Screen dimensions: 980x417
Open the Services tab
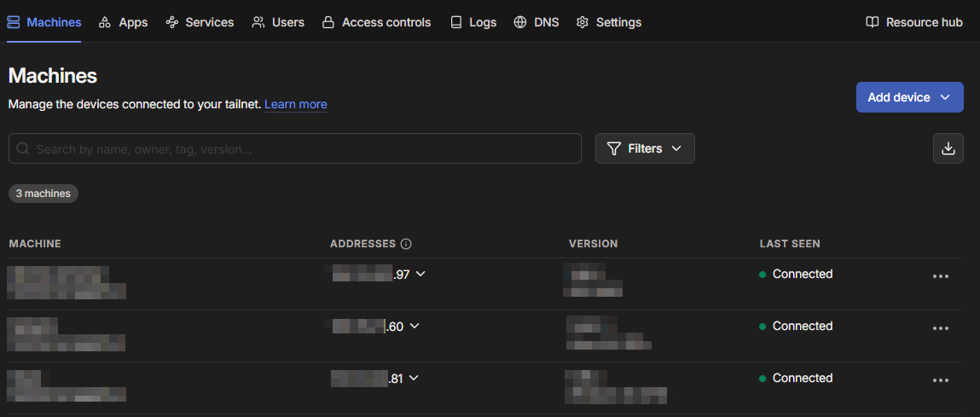click(x=200, y=22)
